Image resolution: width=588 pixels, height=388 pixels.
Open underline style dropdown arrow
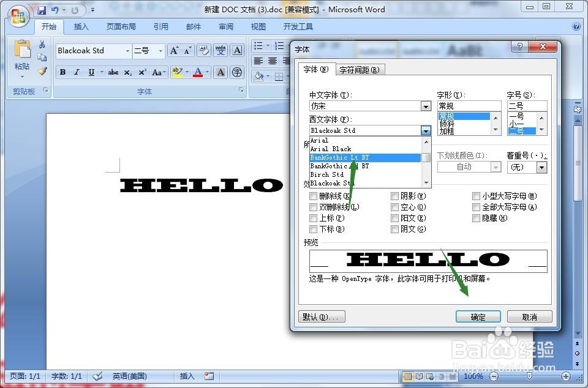pyautogui.click(x=101, y=72)
